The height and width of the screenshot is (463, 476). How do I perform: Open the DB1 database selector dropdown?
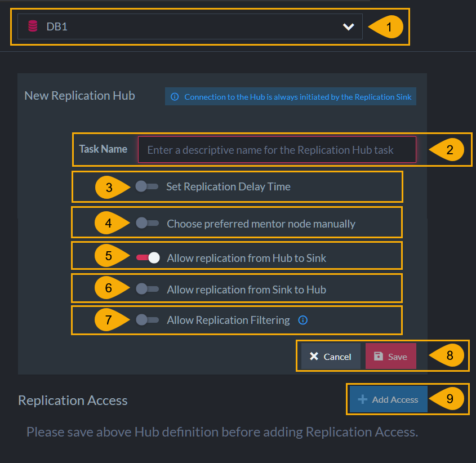pyautogui.click(x=190, y=26)
